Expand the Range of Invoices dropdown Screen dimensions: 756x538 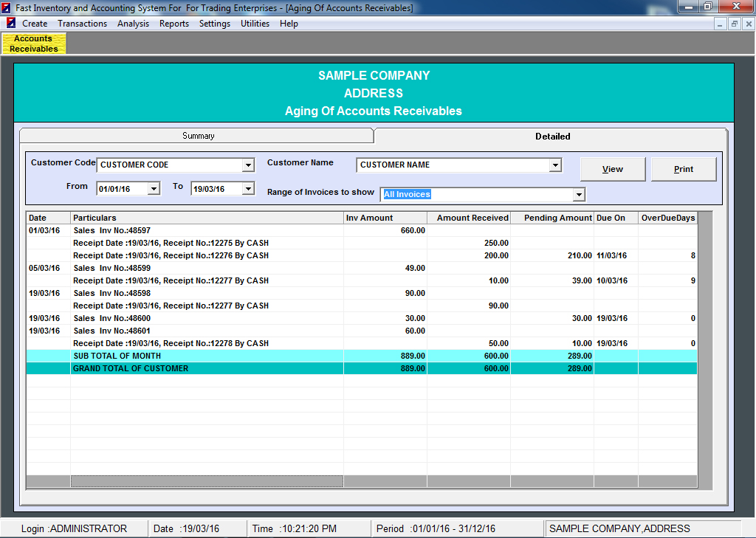(x=579, y=195)
